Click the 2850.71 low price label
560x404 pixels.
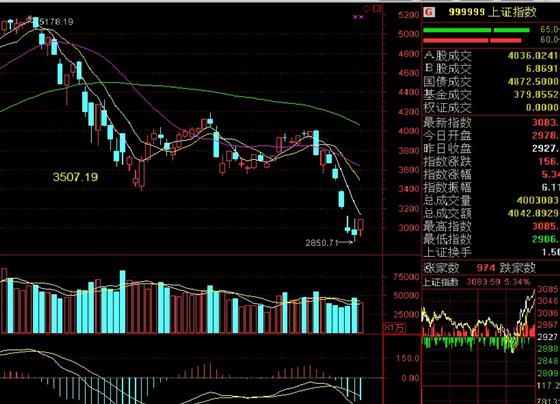321,243
